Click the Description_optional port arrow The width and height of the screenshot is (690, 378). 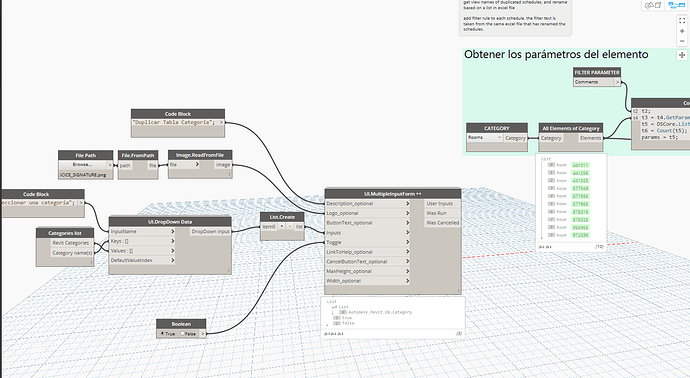click(x=407, y=204)
